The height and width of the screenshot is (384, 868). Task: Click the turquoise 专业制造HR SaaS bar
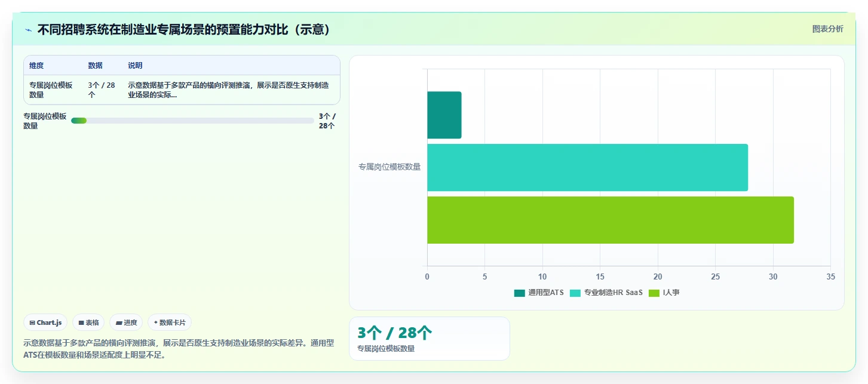(588, 167)
